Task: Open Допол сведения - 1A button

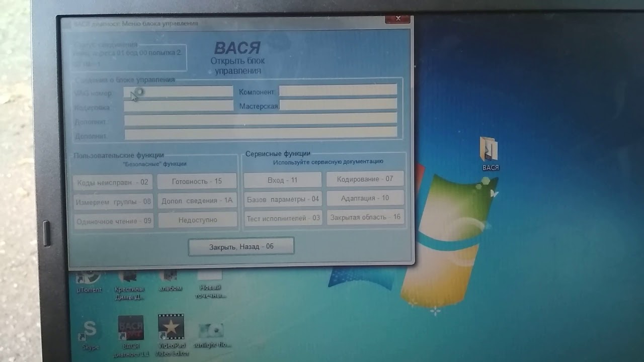Action: click(x=197, y=201)
